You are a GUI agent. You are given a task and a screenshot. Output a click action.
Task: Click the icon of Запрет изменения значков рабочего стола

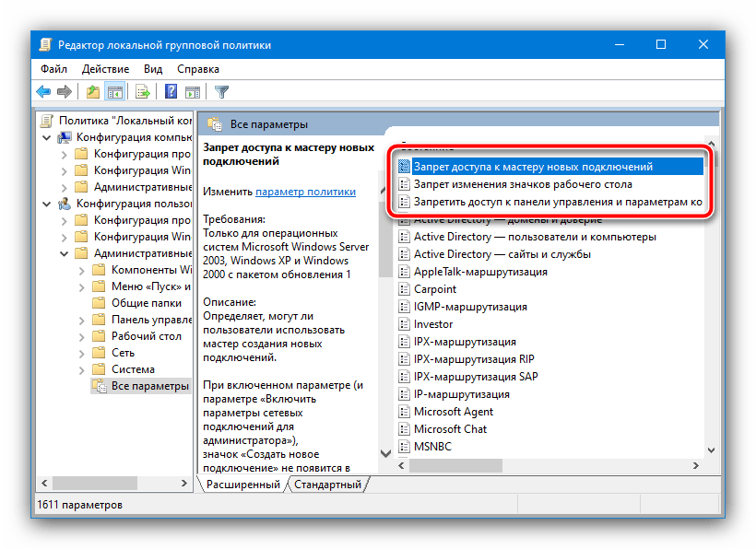tap(404, 184)
